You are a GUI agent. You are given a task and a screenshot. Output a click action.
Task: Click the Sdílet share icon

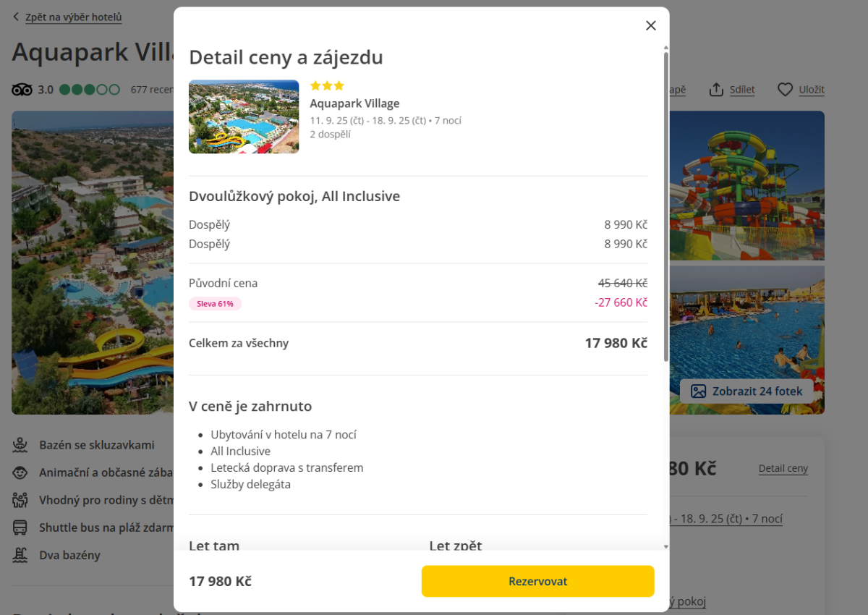click(x=716, y=90)
